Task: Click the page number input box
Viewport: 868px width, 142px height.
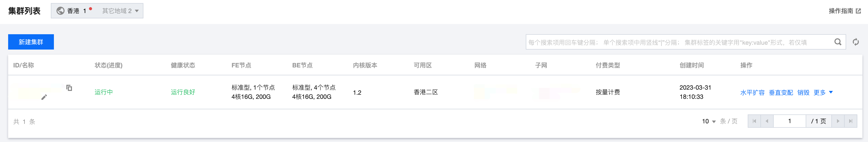Action: coord(789,121)
